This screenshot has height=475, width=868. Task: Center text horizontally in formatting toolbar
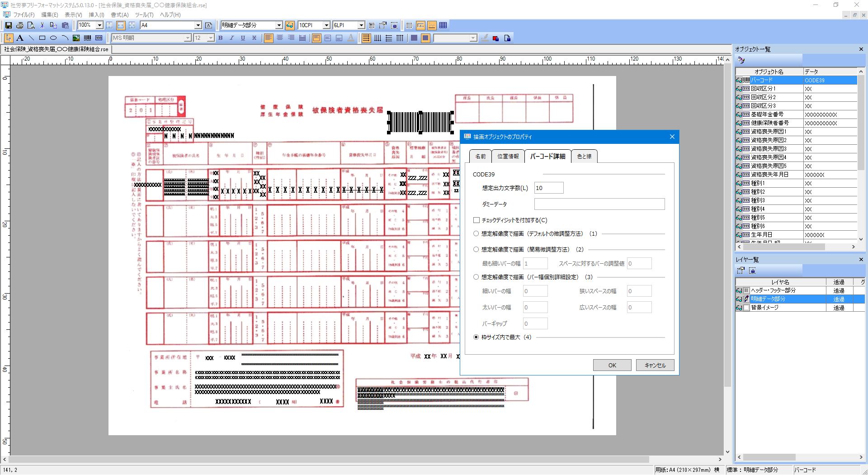[280, 38]
